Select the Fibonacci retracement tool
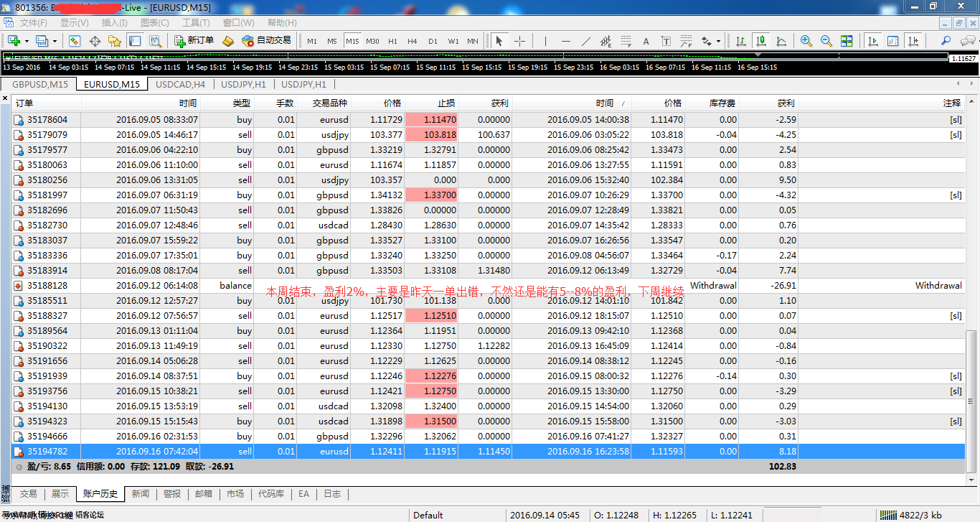The width and height of the screenshot is (980, 522). pos(626,41)
